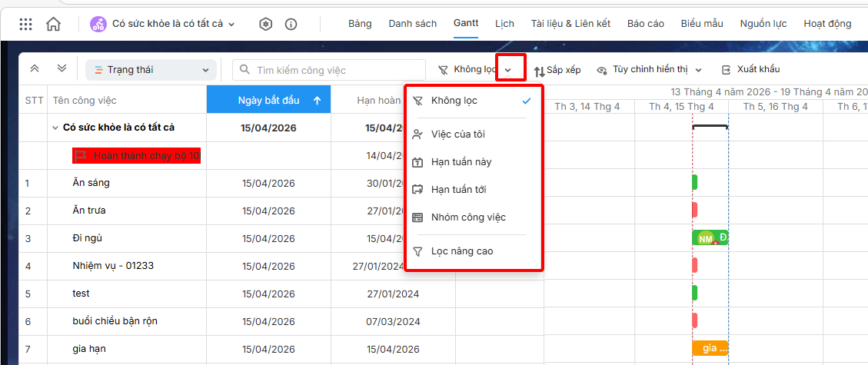Choose Hạn tuần tới filter option
Image resolution: width=868 pixels, height=365 pixels.
tap(473, 190)
